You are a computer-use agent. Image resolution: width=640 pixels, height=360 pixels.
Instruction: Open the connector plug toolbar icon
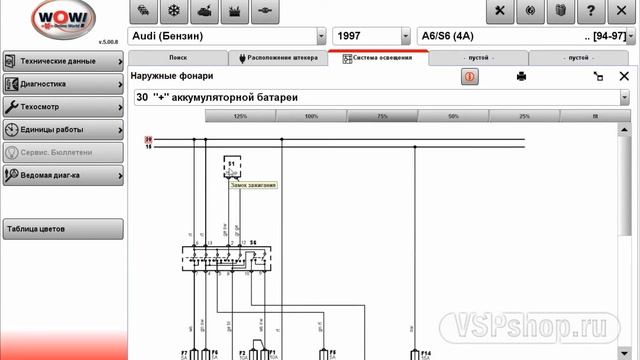tap(265, 11)
